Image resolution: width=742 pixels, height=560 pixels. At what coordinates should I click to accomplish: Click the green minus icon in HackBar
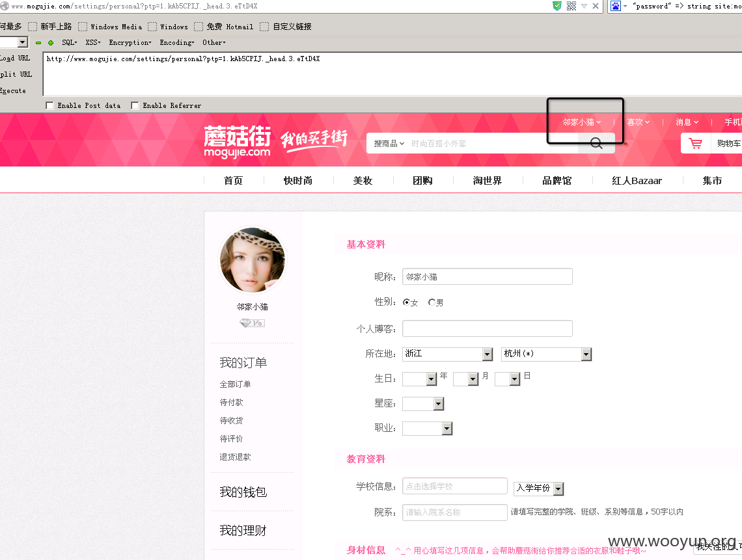pos(38,42)
